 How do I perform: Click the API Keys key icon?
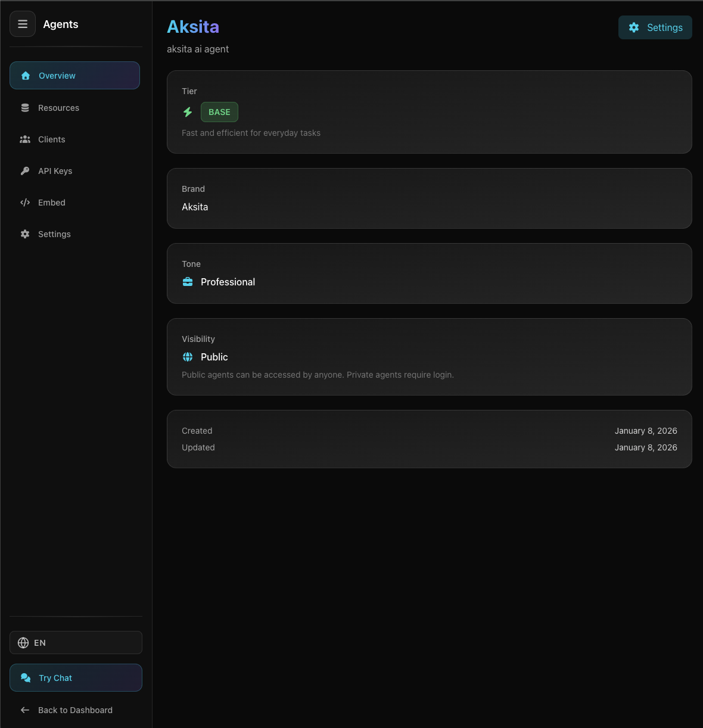(x=25, y=171)
